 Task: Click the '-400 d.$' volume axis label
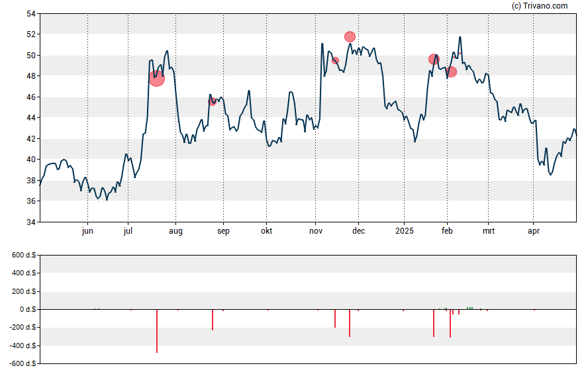(x=23, y=346)
